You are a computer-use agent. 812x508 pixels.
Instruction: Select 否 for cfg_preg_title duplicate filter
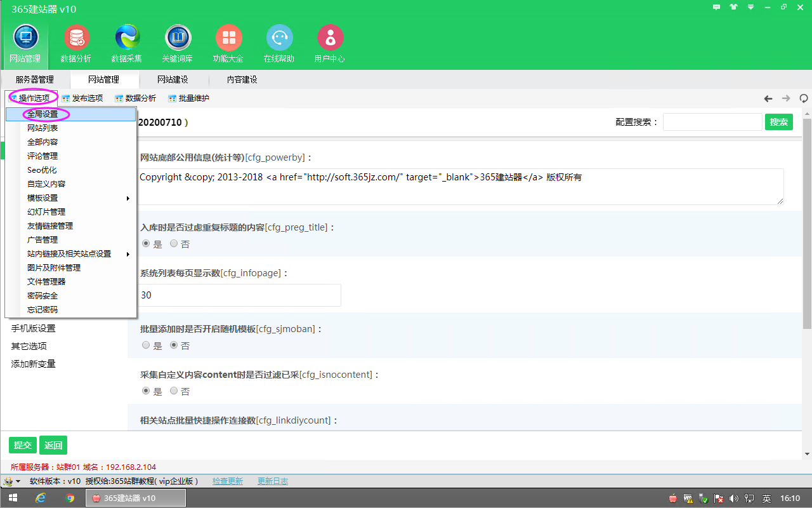point(174,244)
